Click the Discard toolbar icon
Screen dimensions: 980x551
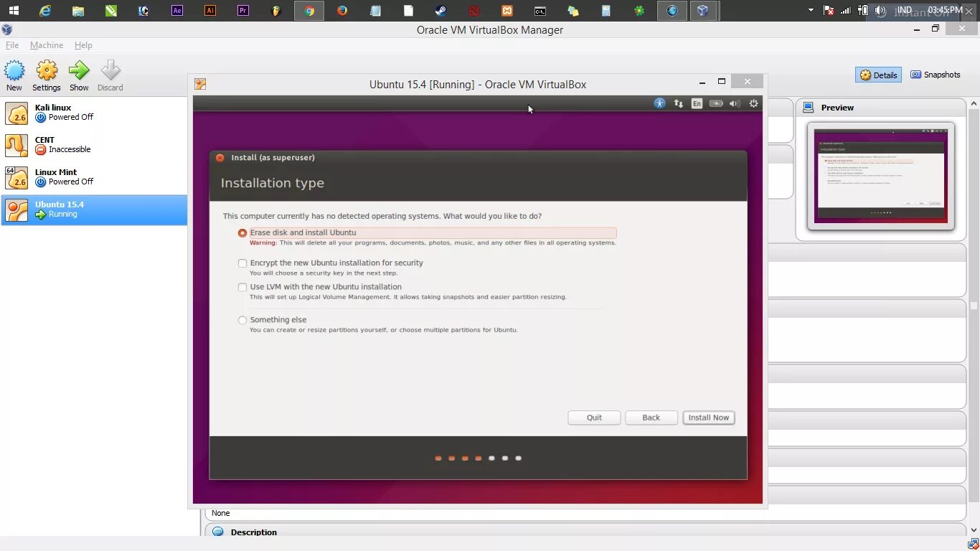110,71
